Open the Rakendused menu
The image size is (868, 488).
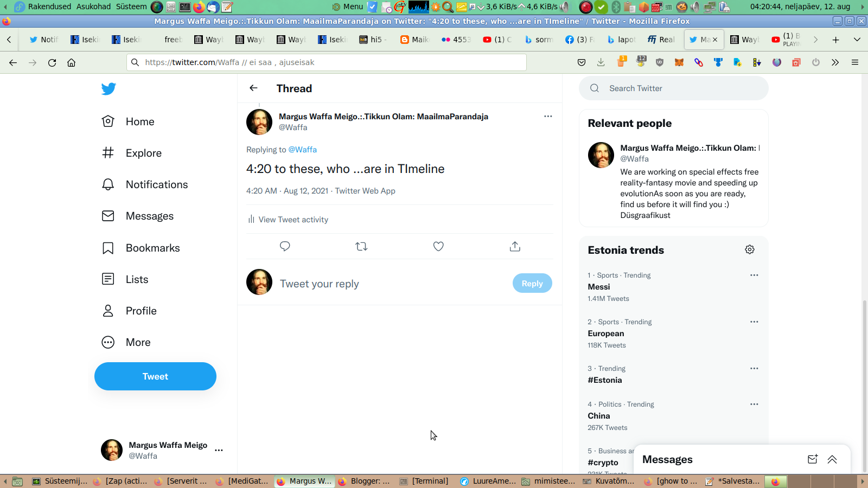[x=49, y=7]
